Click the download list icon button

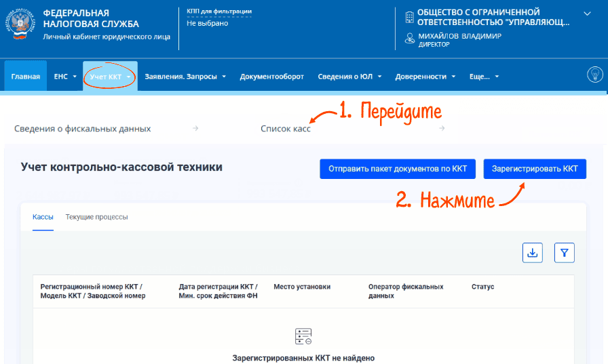pyautogui.click(x=533, y=253)
